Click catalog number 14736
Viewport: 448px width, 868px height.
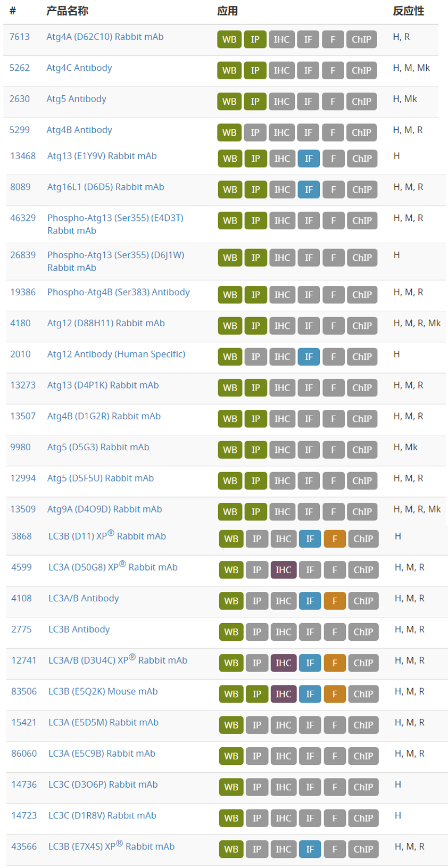click(24, 784)
